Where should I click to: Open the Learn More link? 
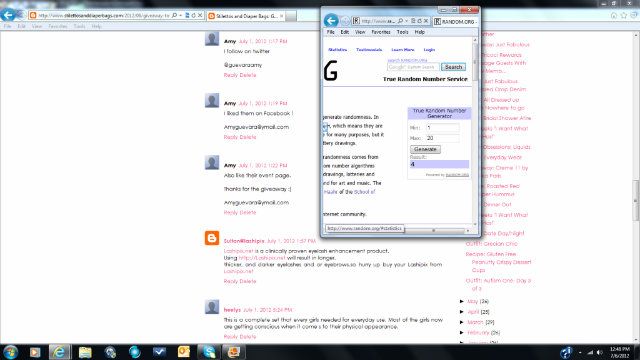pos(402,50)
